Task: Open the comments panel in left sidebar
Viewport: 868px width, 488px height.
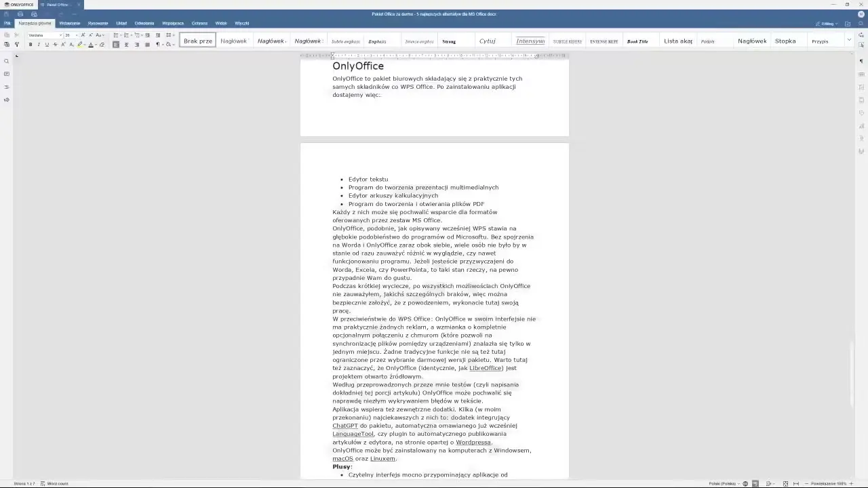Action: tap(7, 74)
